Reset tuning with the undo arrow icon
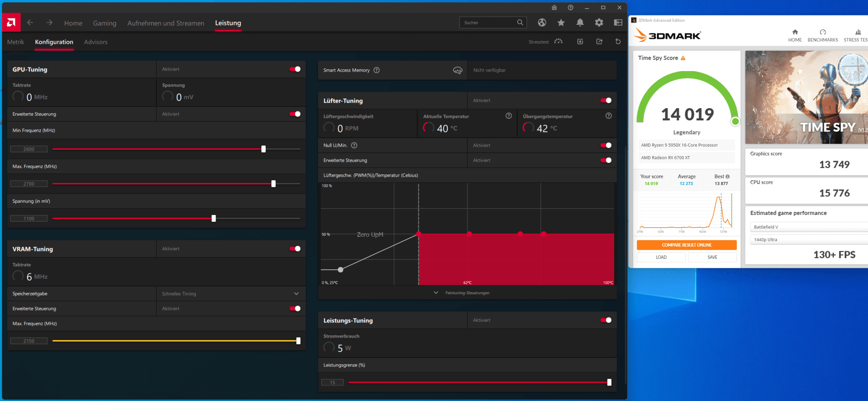Viewport: 868px width, 401px height. pos(618,42)
